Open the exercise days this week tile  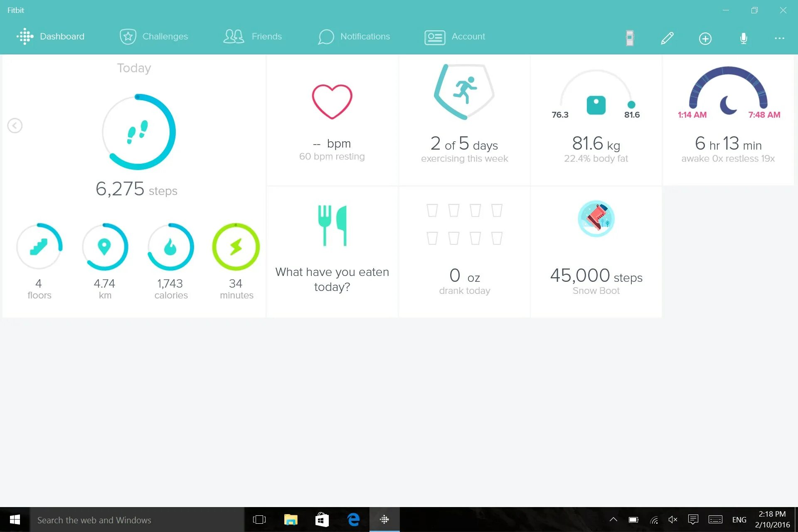(464, 121)
